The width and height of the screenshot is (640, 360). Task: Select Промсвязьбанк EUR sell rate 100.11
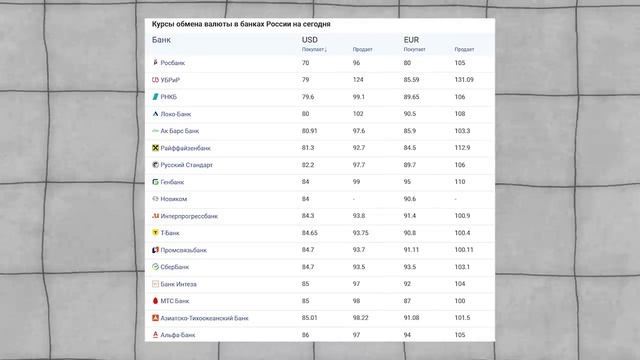464,250
